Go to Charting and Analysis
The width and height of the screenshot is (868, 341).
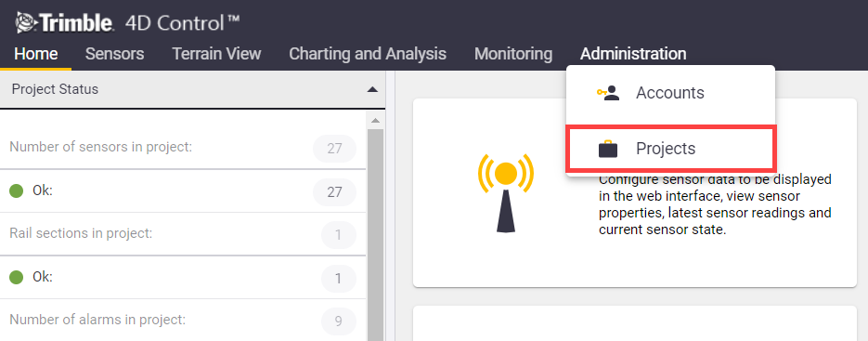pos(368,54)
